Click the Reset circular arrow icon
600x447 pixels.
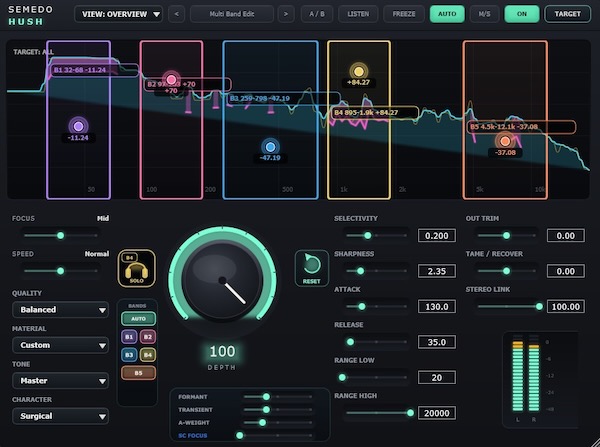(x=311, y=264)
